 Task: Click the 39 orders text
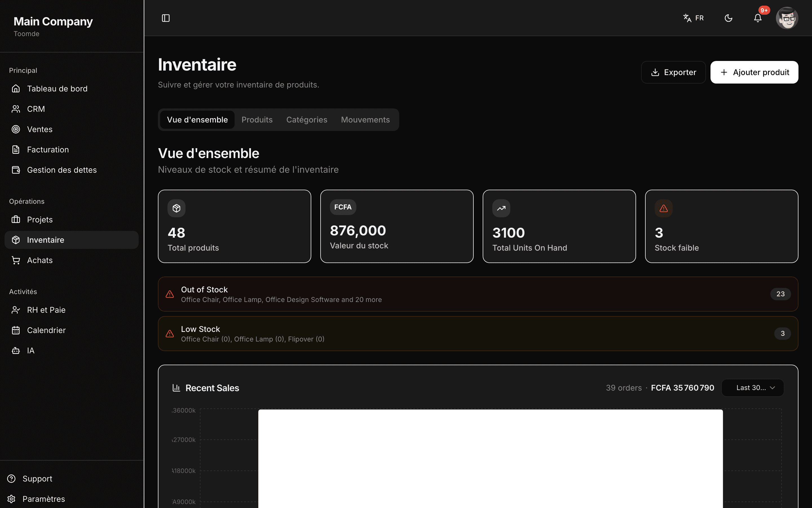point(624,388)
